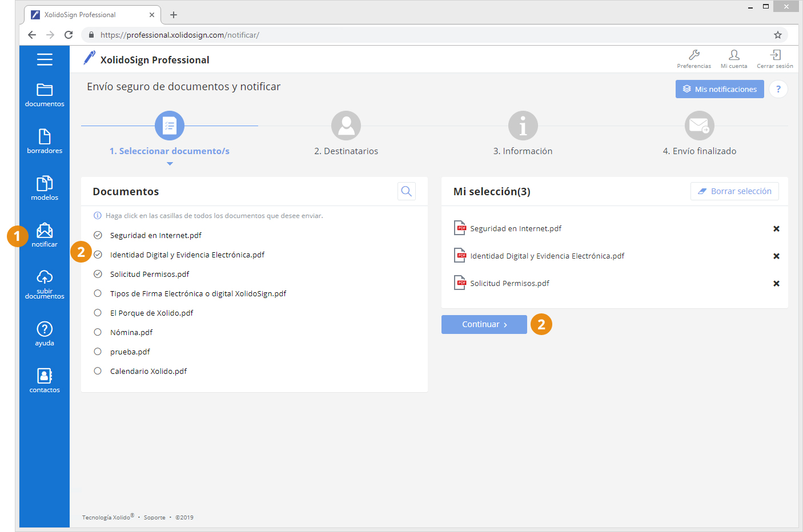
Task: Uncheck Seguridad en Internet.pdf checkbox
Action: click(98, 235)
